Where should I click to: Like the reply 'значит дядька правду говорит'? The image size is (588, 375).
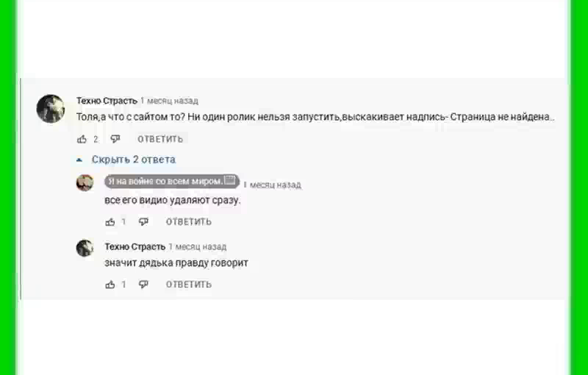click(110, 285)
